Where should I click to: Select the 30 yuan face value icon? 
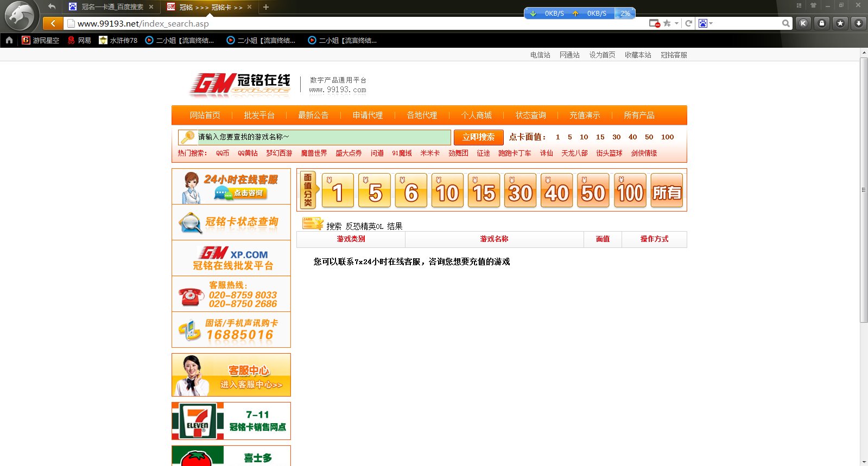pyautogui.click(x=521, y=190)
